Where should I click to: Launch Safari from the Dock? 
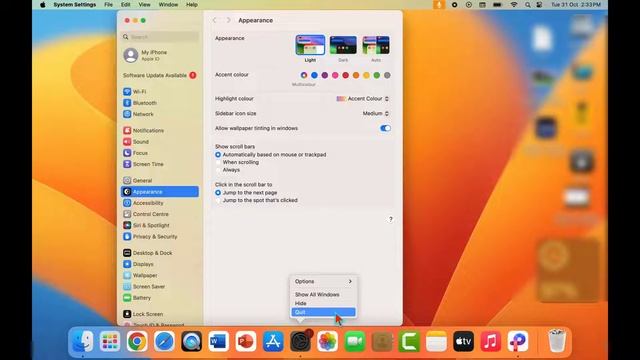(x=164, y=341)
